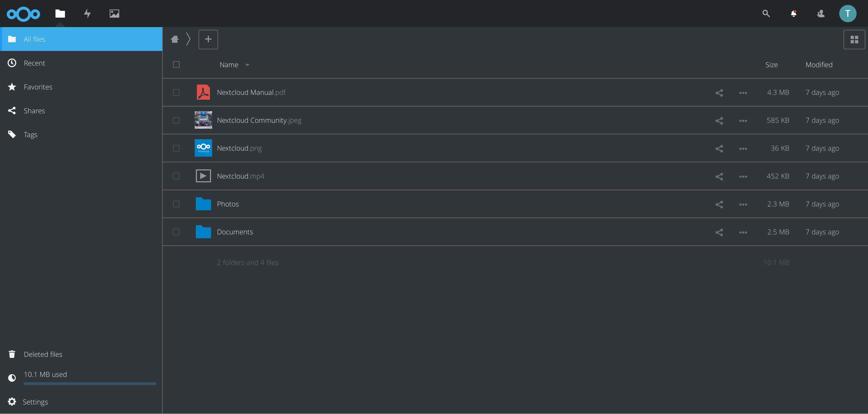Open the notifications bell
Image resolution: width=868 pixels, height=414 pixels.
pos(793,14)
